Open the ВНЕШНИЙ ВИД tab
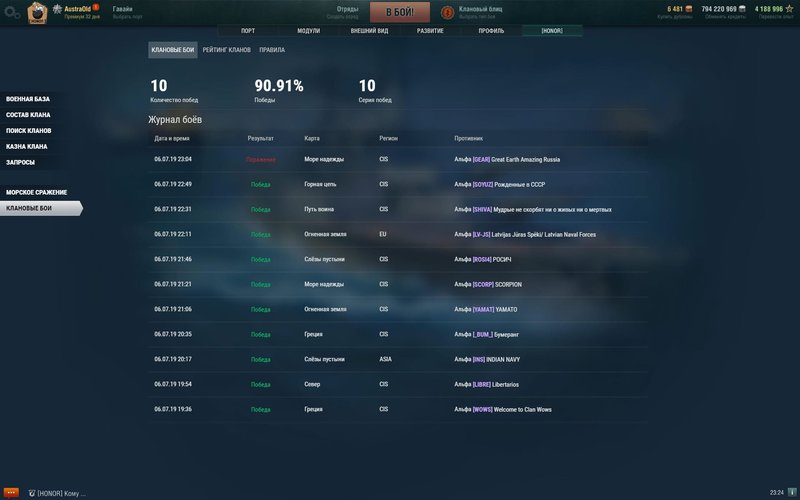Screen dimensions: 800x500 (x=369, y=31)
